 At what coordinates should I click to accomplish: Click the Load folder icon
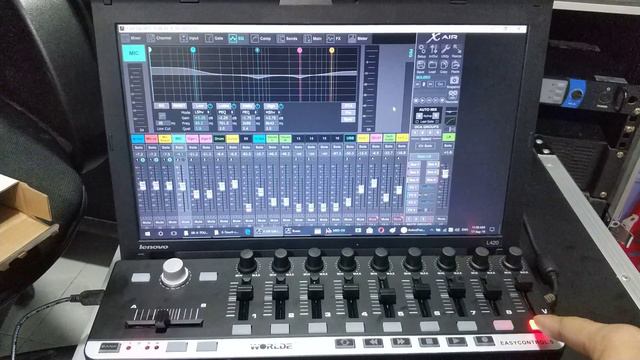(433, 66)
